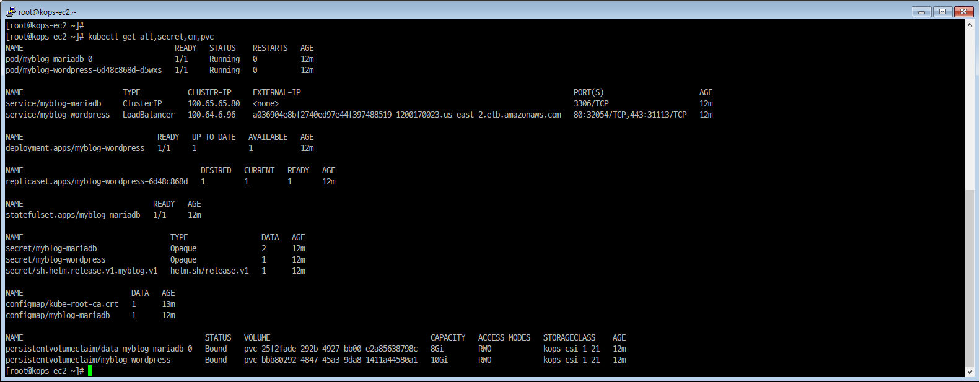980x382 pixels.
Task: Select volume pvc-25f2fade-292b-4927-bb00-e2a85638798c
Action: pyautogui.click(x=331, y=349)
